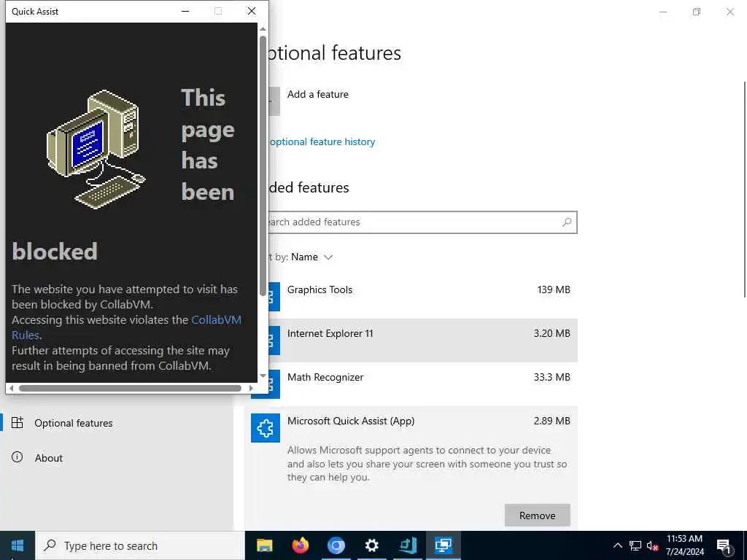Click the taskbar search box
Viewport: 747px width, 560px height.
140,545
